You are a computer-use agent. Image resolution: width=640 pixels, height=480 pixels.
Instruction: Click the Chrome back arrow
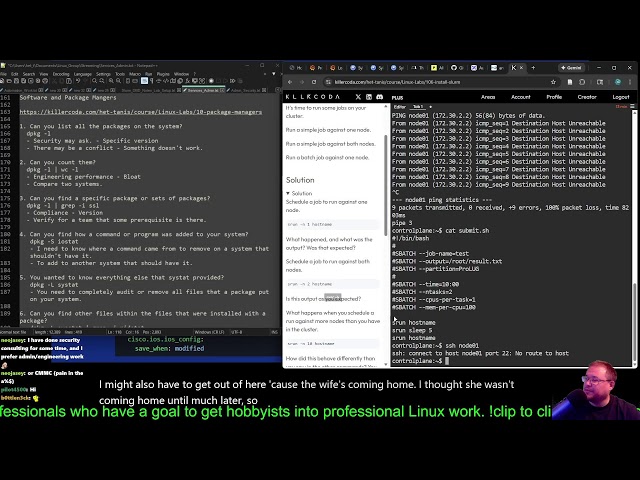pyautogui.click(x=290, y=82)
